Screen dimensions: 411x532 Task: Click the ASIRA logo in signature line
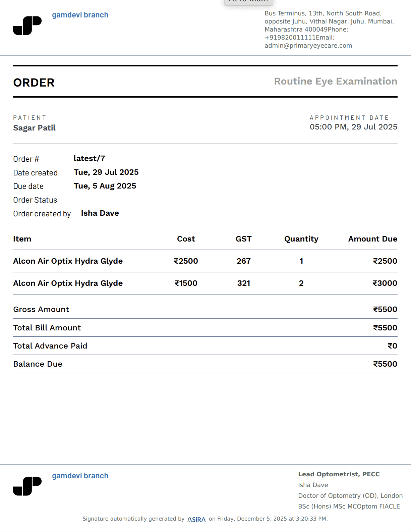tap(196, 519)
